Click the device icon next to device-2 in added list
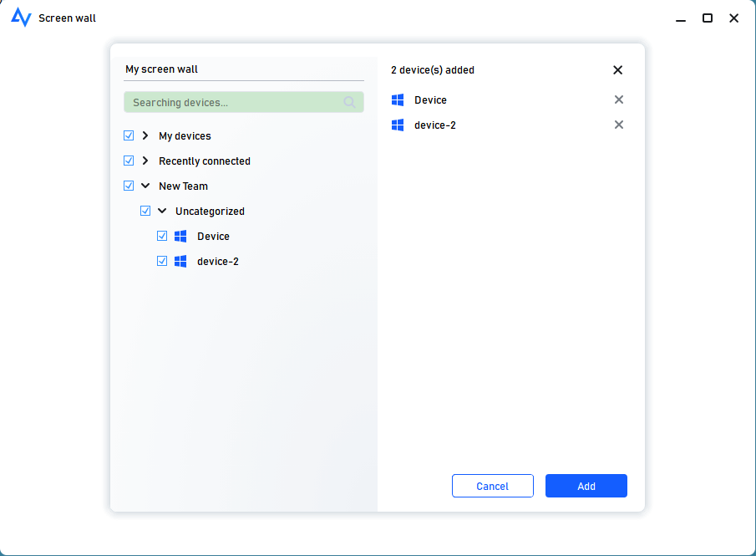 click(x=398, y=125)
